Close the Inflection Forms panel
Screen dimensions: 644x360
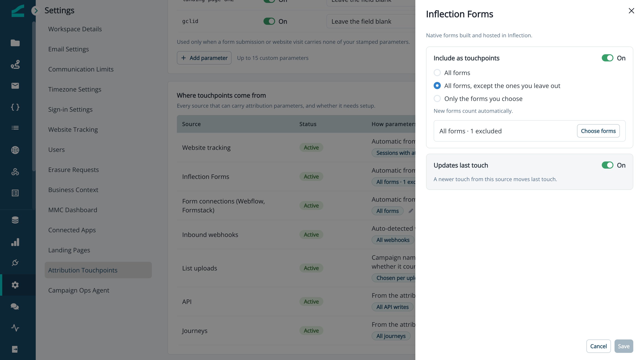631,11
